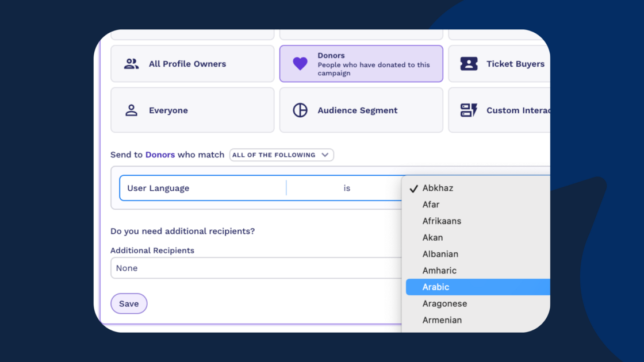Click the purple Donors heart icon
Viewport: 644px width, 362px height.
click(300, 64)
